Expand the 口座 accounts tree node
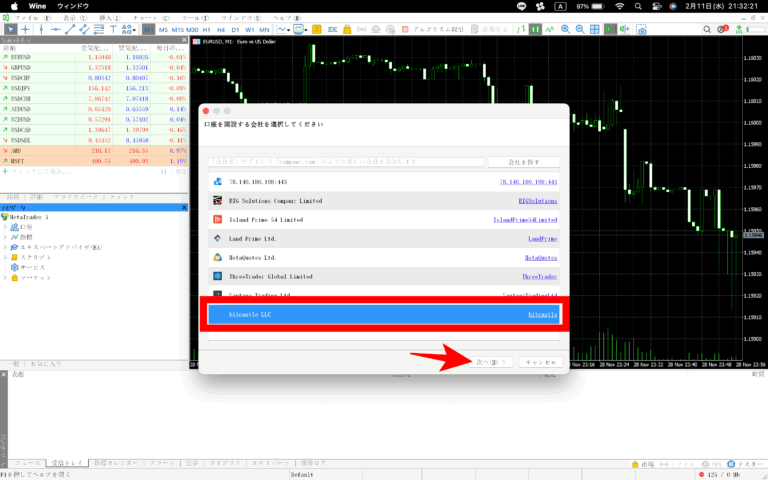Image resolution: width=768 pixels, height=480 pixels. click(5, 228)
